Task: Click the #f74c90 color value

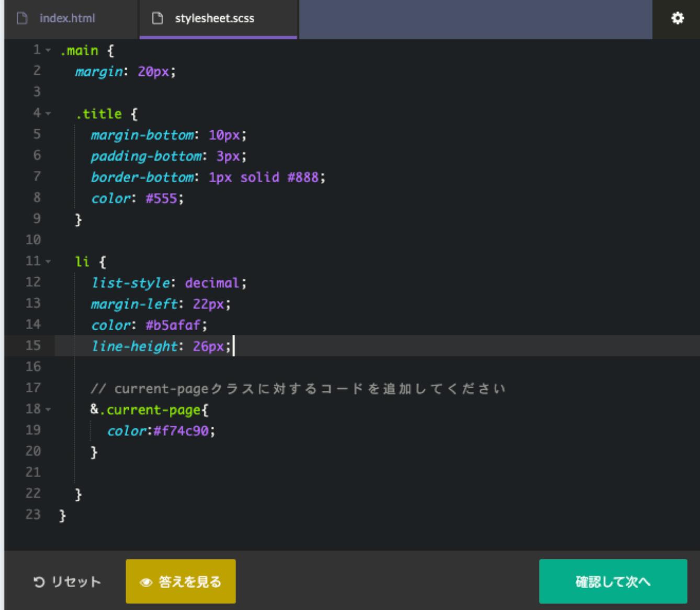Action: (182, 431)
